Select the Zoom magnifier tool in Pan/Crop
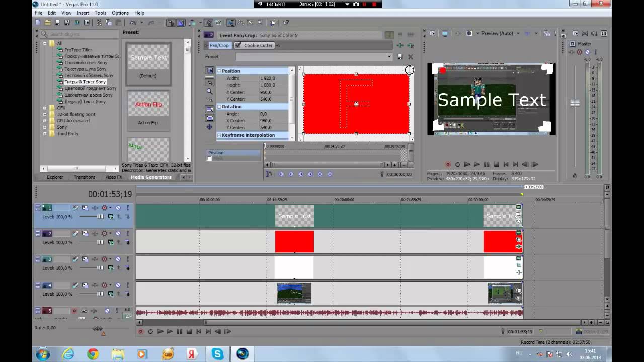Screen dimensions: 644x362 coord(210,92)
